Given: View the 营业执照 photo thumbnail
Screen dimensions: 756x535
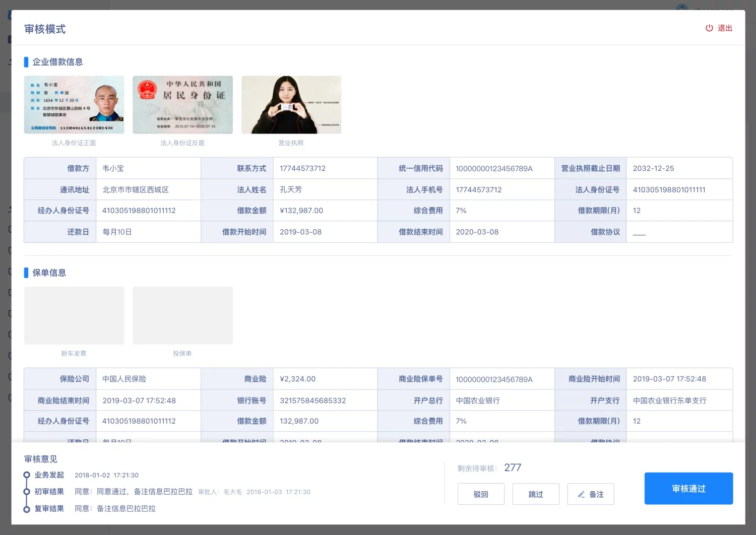Looking at the screenshot, I should (291, 105).
